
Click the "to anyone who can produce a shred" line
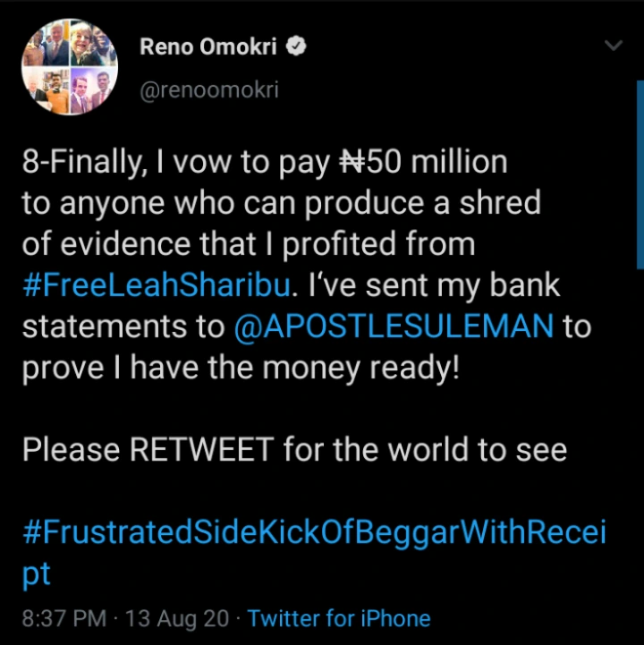pos(281,203)
